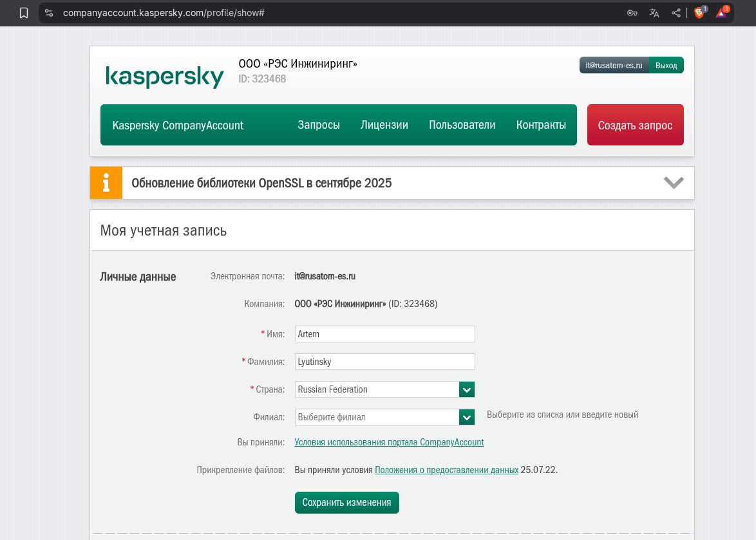Click the password key icon in address bar
Screen dimensions: 756x540
[632, 13]
